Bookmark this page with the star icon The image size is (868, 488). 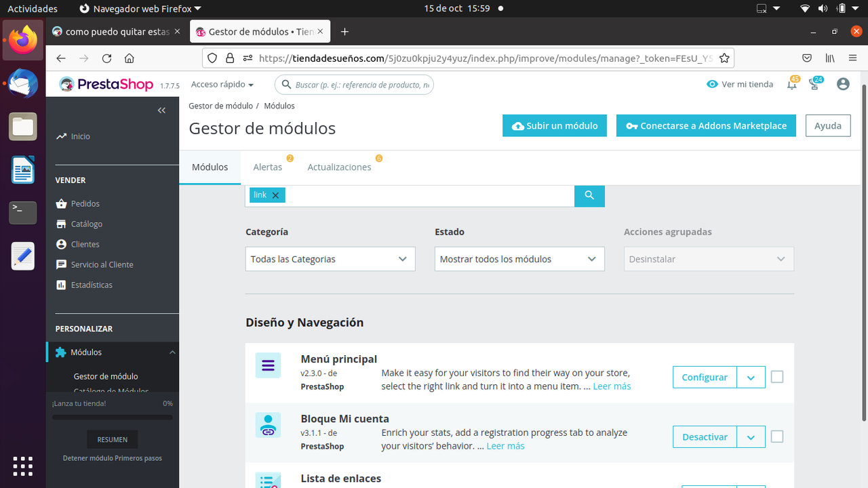(724, 58)
